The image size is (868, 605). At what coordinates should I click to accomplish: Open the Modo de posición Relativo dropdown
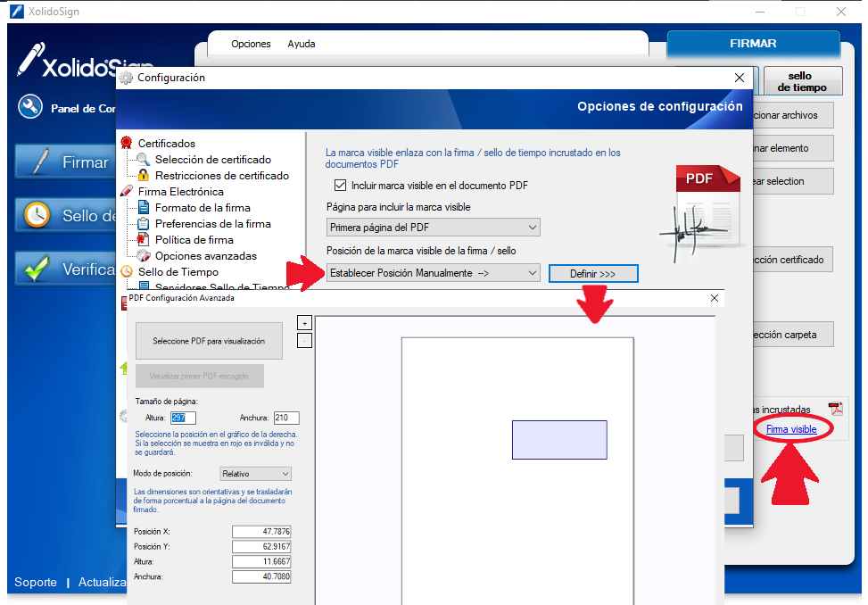(255, 474)
